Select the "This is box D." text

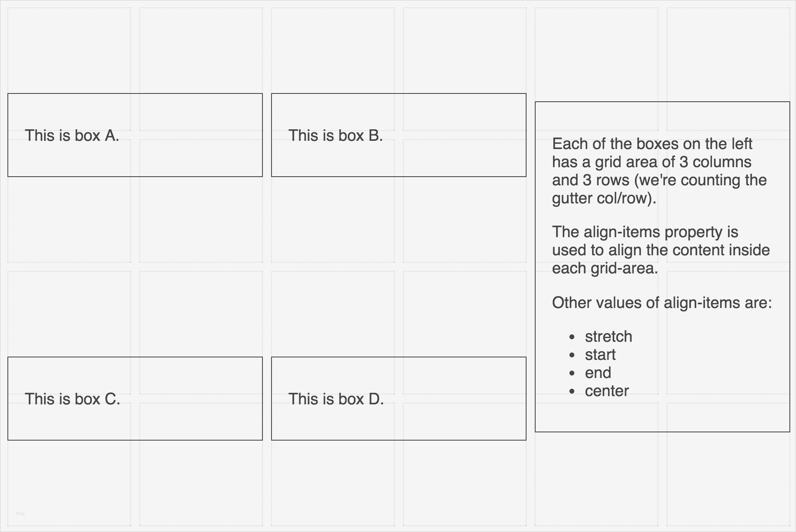tap(336, 399)
